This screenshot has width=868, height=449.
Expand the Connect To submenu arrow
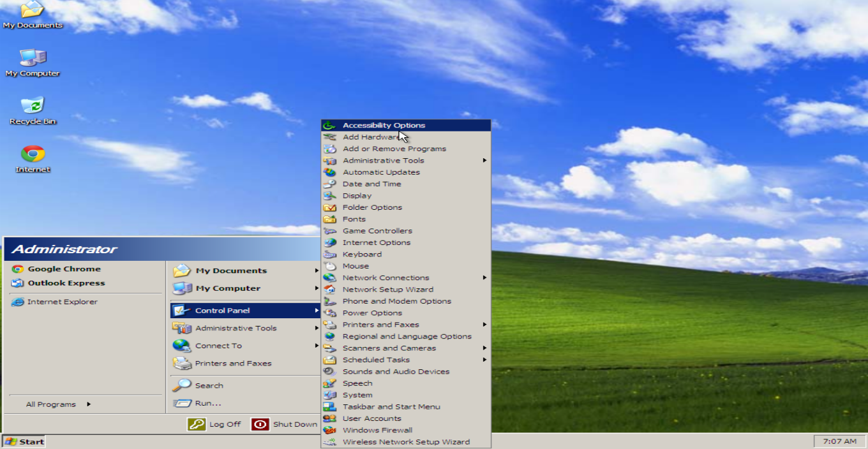317,346
